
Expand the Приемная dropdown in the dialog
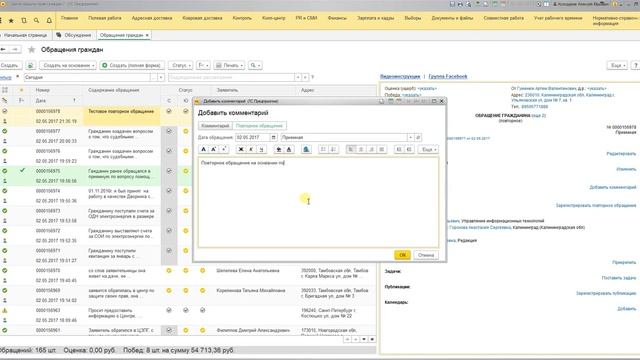411,138
